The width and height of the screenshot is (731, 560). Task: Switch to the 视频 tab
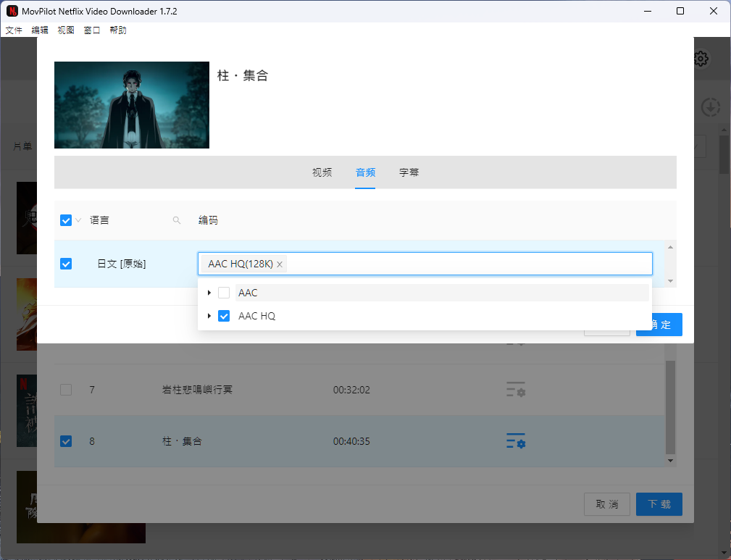[322, 172]
